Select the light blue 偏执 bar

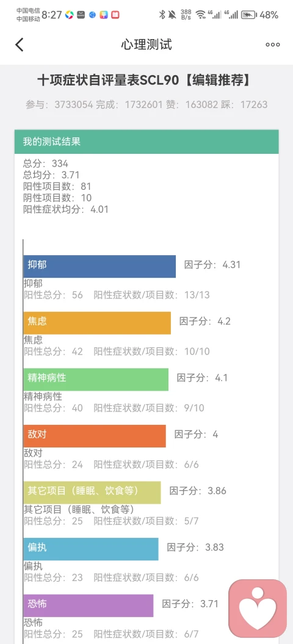91,549
